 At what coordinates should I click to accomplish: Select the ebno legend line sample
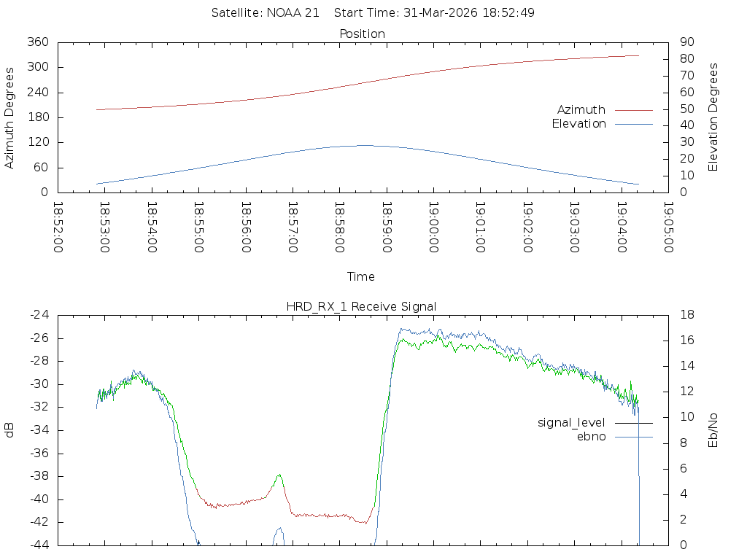click(x=633, y=437)
